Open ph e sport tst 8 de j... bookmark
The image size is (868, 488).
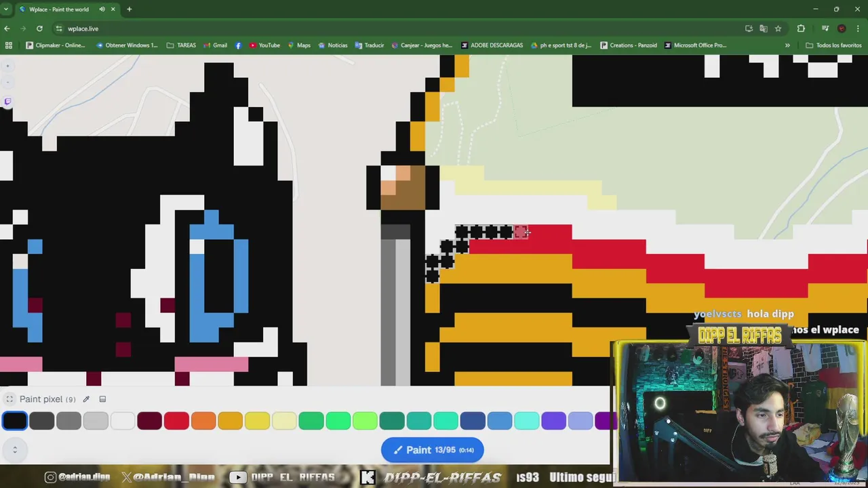pyautogui.click(x=561, y=45)
